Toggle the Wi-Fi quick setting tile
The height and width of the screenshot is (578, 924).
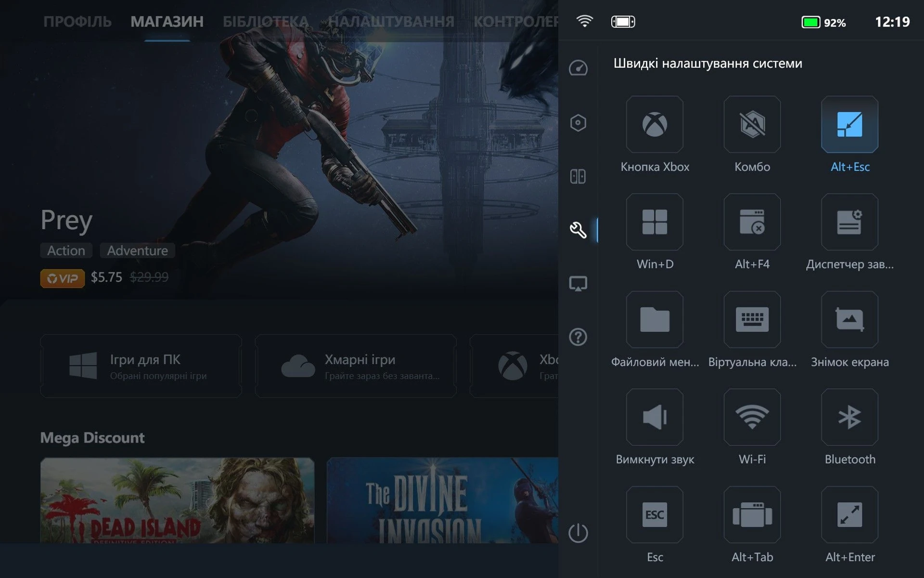coord(752,417)
